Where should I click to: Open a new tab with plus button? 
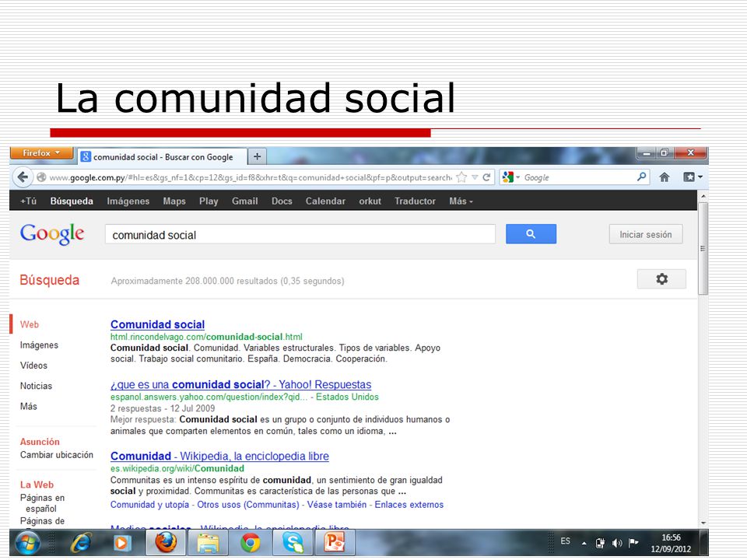258,156
